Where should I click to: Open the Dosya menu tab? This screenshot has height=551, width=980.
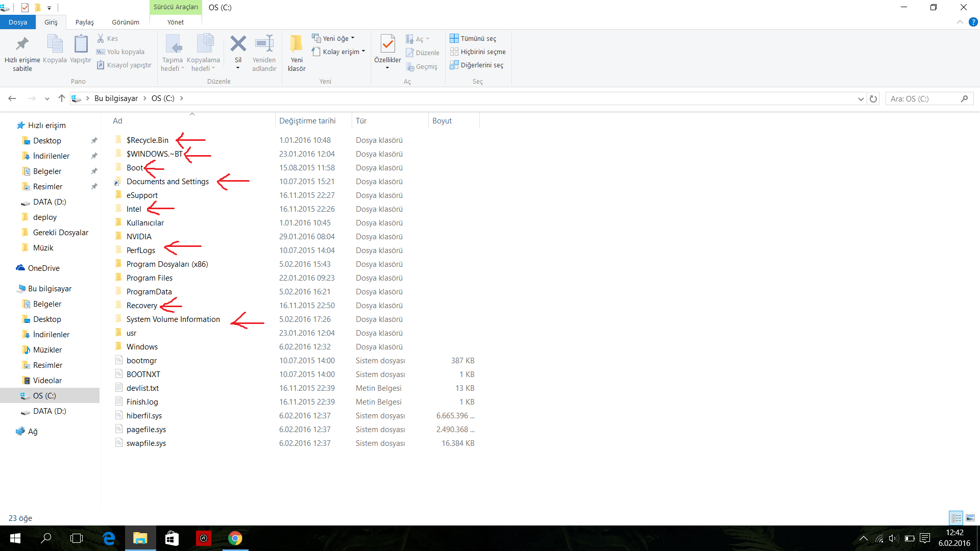(x=17, y=22)
